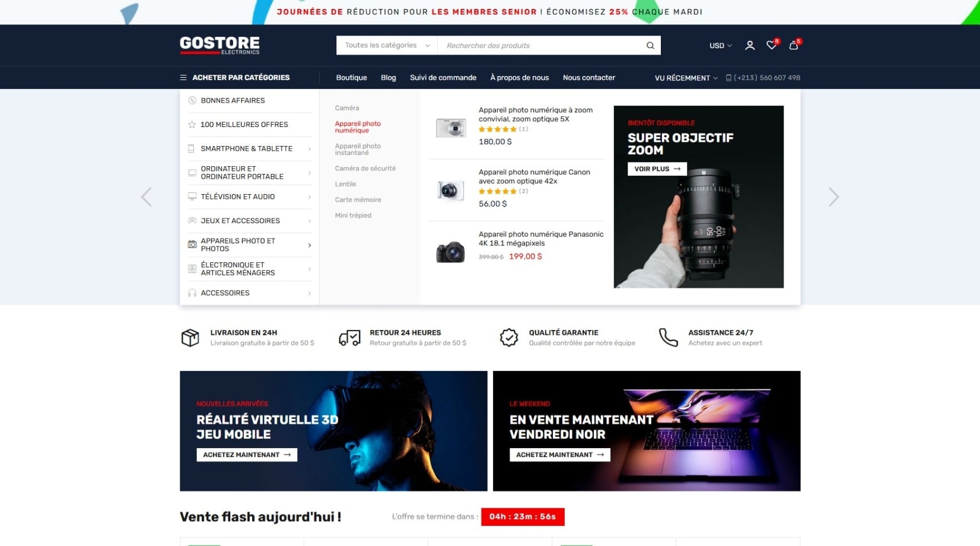The width and height of the screenshot is (980, 546).
Task: Click the QUALITÉ GARANTIE badge icon
Action: 509,337
